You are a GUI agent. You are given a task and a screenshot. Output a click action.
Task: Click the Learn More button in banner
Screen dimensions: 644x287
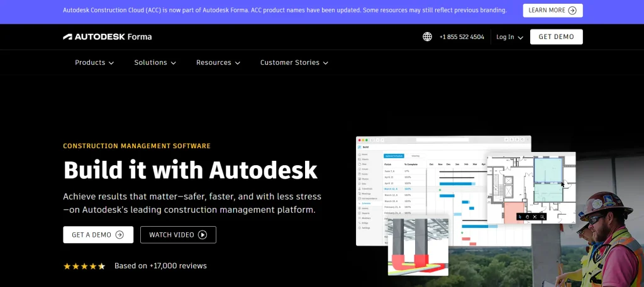click(x=552, y=11)
